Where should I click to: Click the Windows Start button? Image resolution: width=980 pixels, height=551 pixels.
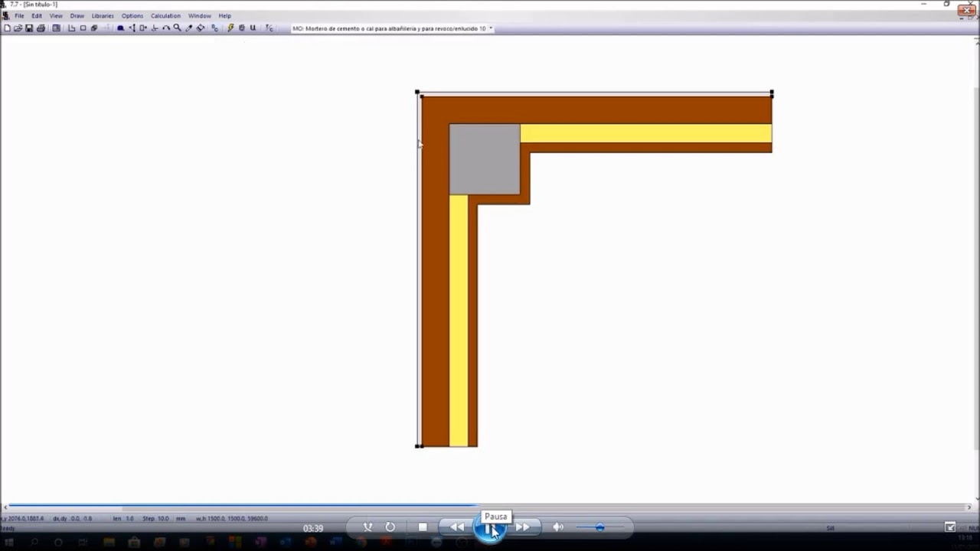coord(9,543)
